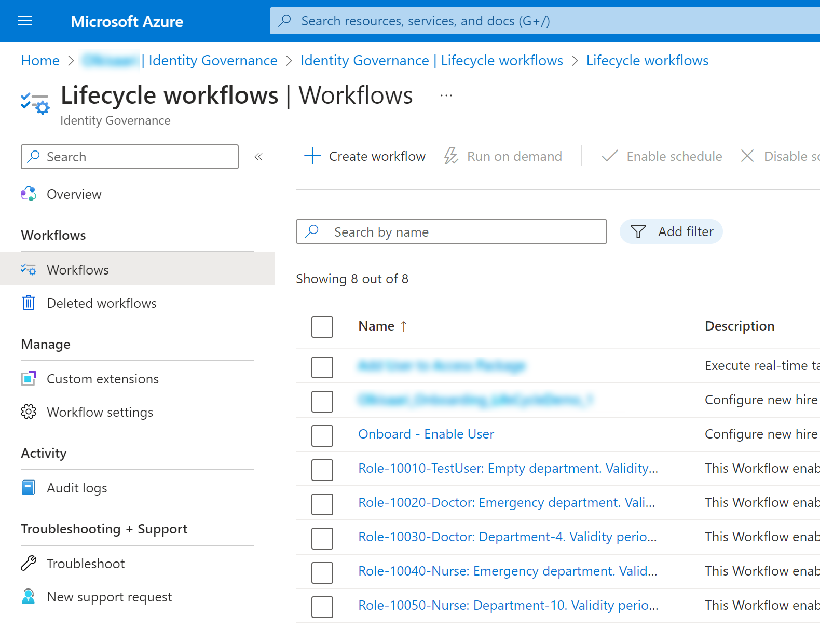Click the magnifier icon in Search by name
This screenshot has height=644, width=820.
point(312,231)
